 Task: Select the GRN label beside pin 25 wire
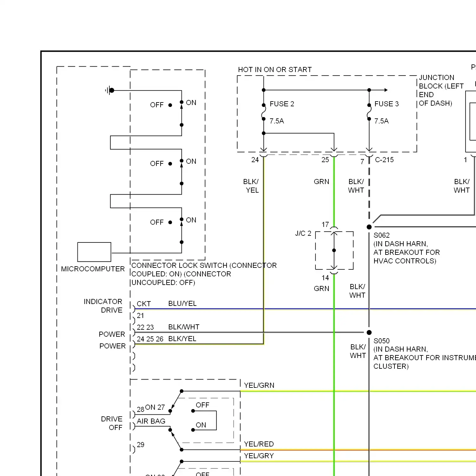click(321, 182)
